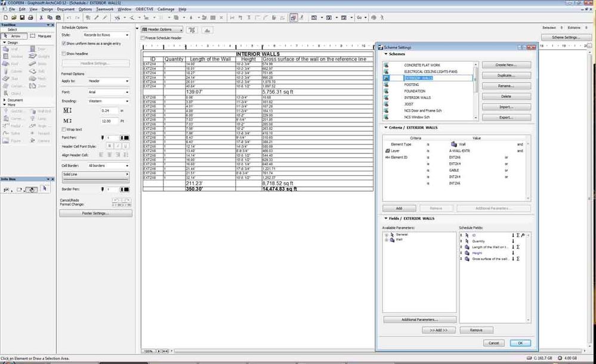Toggle Bold header cell font style

(x=109, y=146)
